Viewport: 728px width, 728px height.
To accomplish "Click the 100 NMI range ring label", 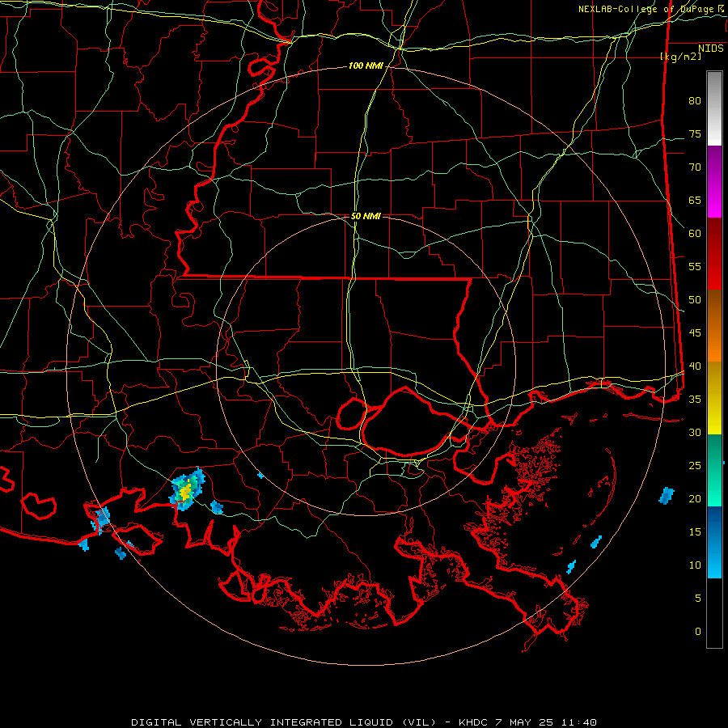I will [366, 66].
